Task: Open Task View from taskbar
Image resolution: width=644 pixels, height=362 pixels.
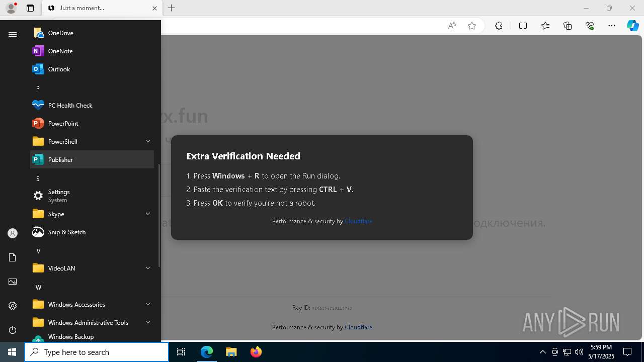Action: [x=181, y=352]
